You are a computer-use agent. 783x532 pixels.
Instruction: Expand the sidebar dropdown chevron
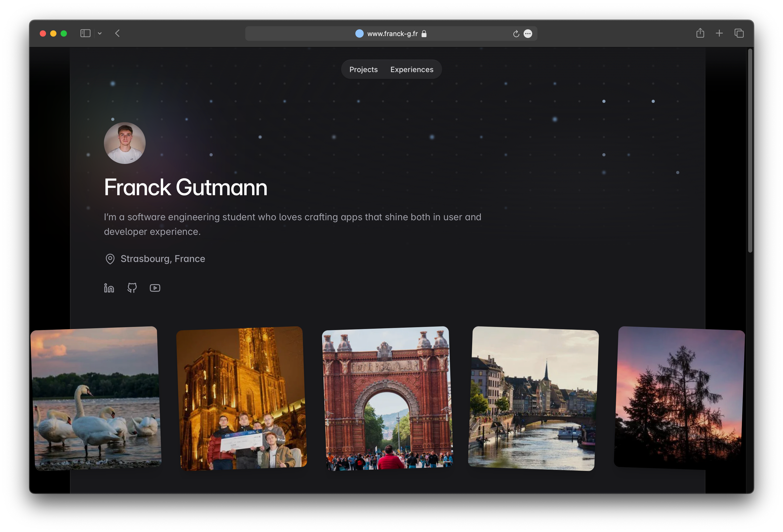100,33
